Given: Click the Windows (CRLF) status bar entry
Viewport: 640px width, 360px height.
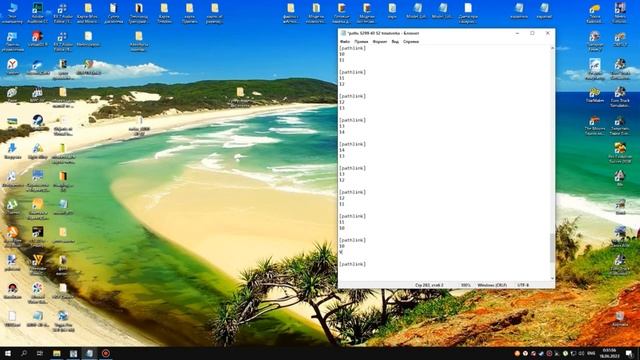Looking at the screenshot, I should coord(492,285).
